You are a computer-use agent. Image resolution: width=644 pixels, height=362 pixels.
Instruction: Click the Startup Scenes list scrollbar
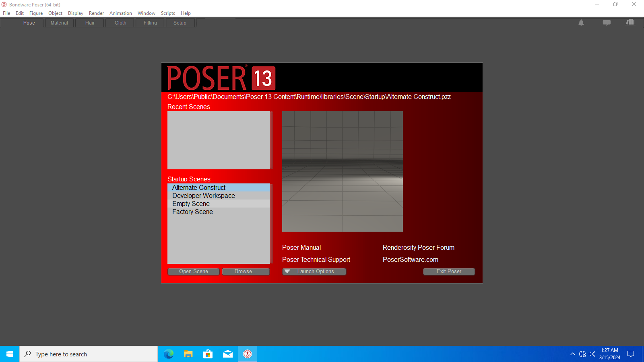pyautogui.click(x=272, y=224)
